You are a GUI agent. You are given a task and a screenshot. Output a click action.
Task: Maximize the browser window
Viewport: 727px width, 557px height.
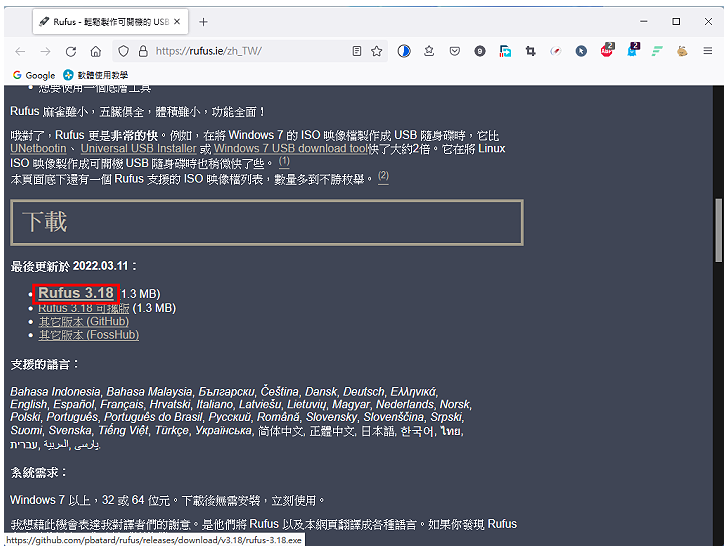pos(676,21)
